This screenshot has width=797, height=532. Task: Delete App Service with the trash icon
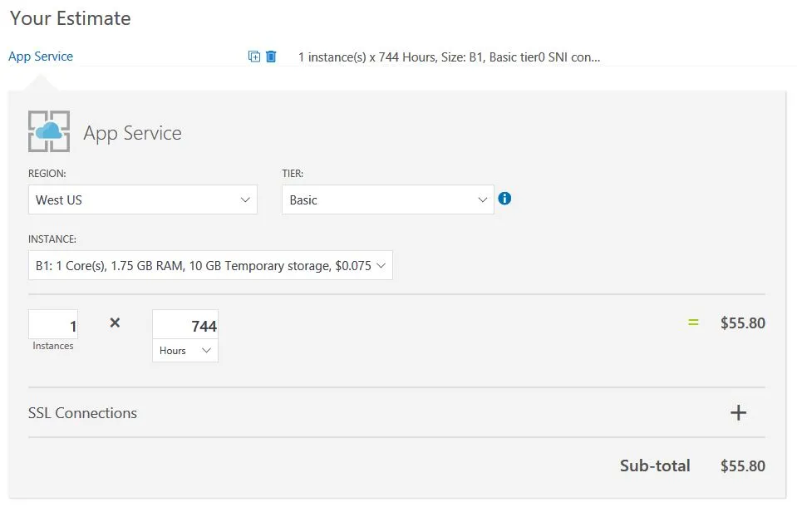pos(271,57)
